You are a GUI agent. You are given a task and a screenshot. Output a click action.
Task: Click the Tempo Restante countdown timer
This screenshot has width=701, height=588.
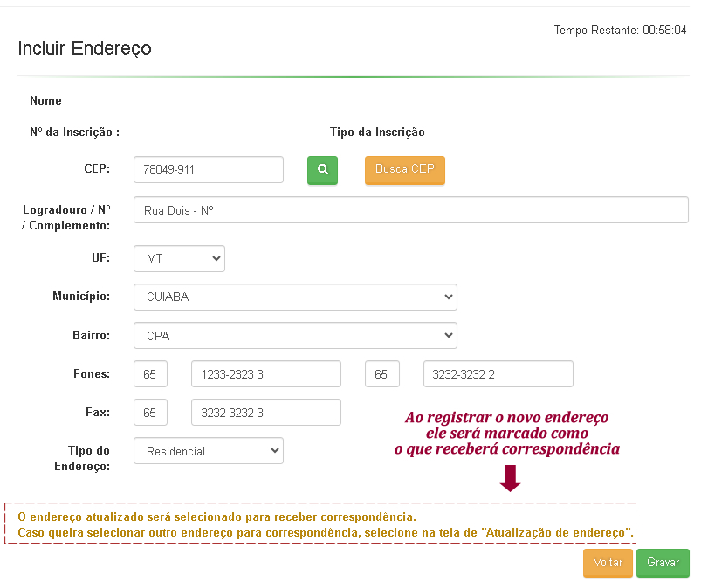[x=620, y=31]
